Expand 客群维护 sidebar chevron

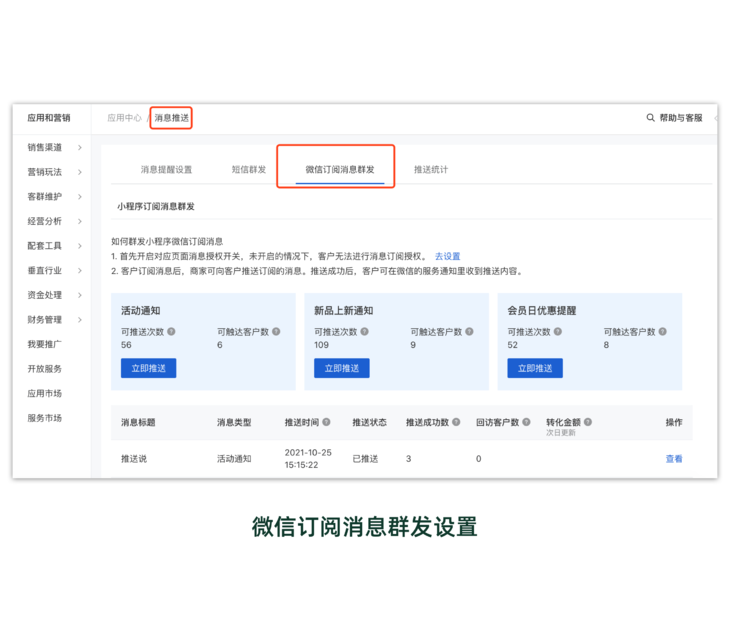pyautogui.click(x=80, y=197)
